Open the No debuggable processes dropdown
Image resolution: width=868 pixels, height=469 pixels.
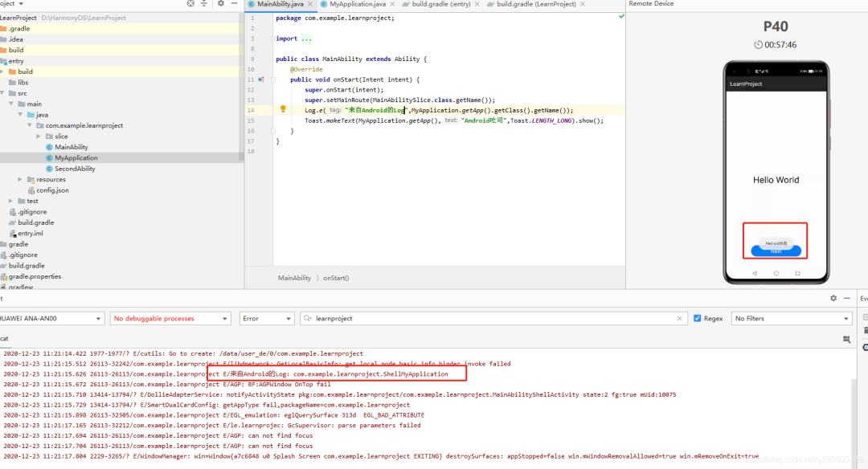click(170, 319)
